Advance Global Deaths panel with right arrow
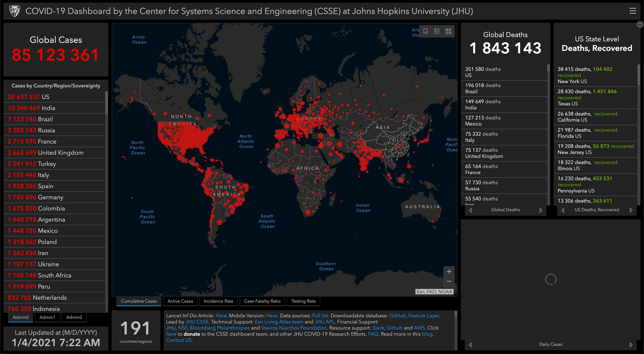This screenshot has height=354, width=644. click(541, 210)
